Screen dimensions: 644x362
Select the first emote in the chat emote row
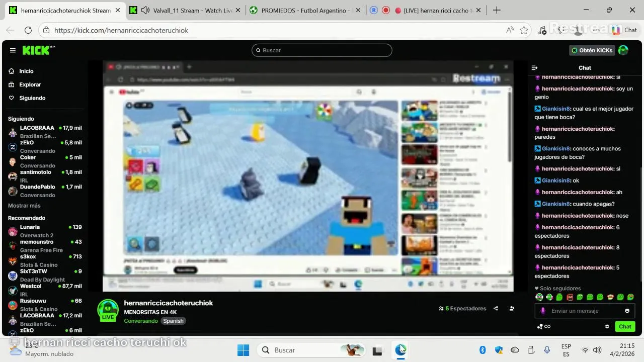tap(539, 297)
